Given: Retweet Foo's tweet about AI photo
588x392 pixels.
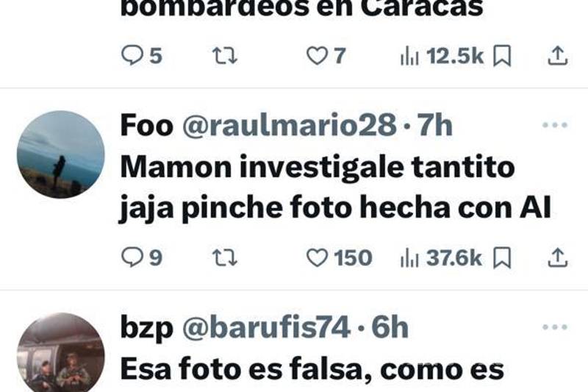Looking at the screenshot, I should tap(224, 257).
